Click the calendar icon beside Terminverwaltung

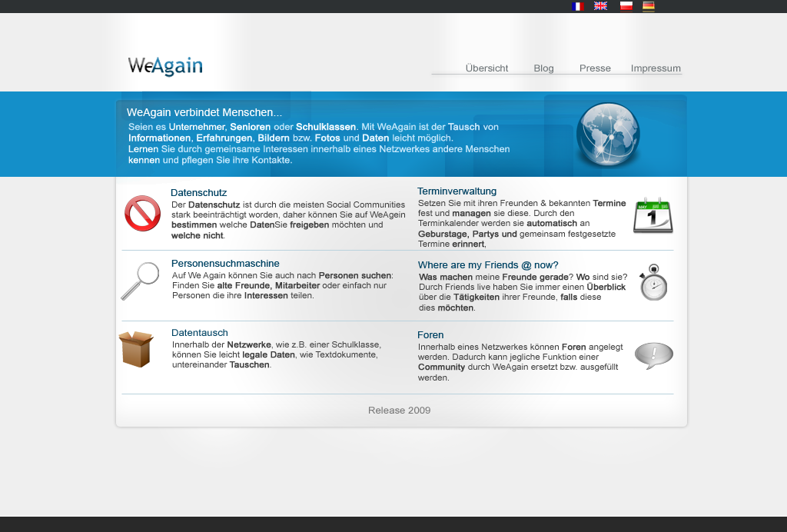coord(653,215)
